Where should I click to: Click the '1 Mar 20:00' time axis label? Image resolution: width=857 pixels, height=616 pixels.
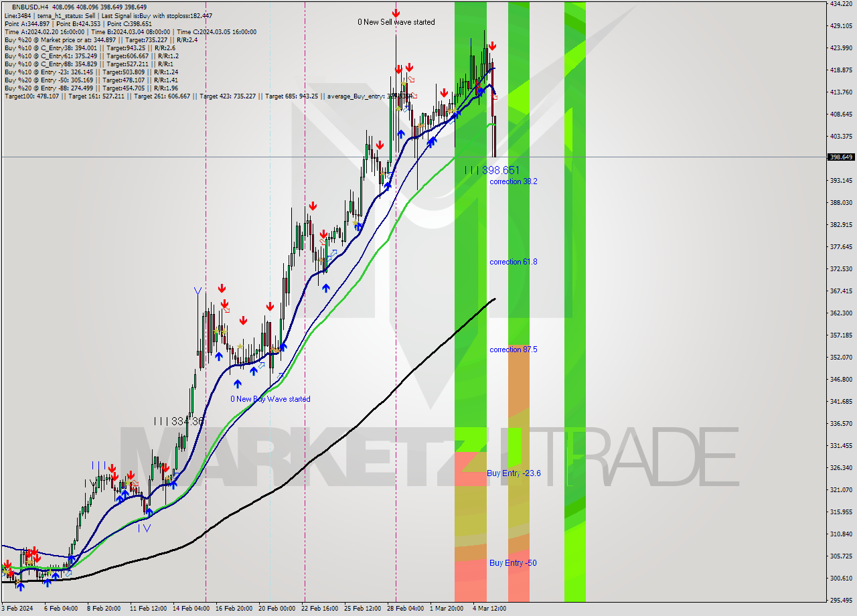pyautogui.click(x=447, y=609)
